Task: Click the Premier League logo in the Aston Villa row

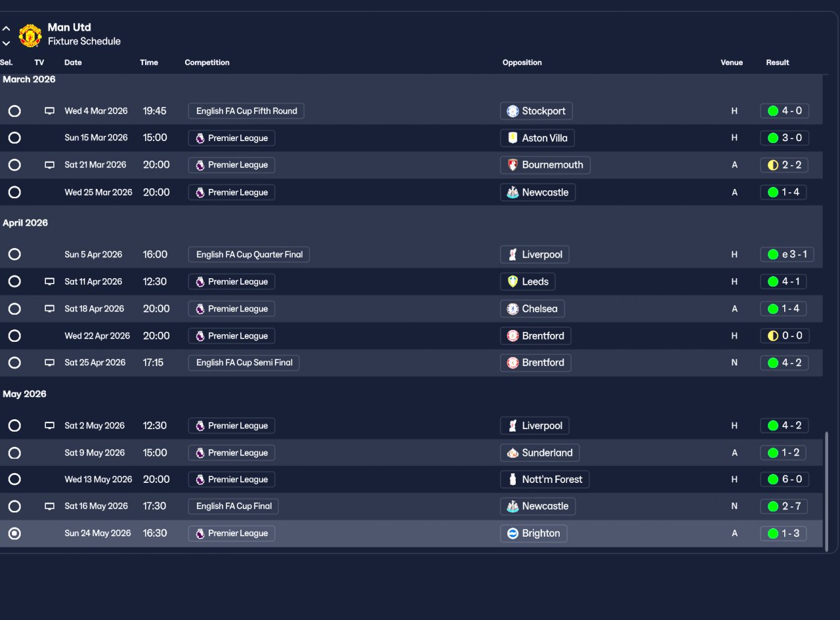Action: pyautogui.click(x=200, y=138)
